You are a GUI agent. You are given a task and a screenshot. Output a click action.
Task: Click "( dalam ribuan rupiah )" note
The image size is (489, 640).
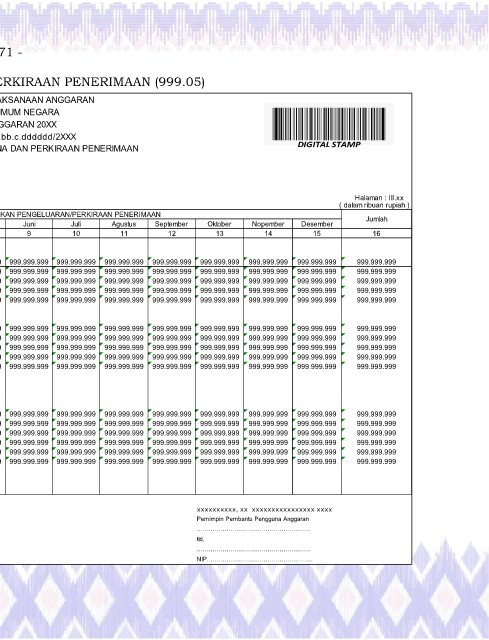coord(374,205)
